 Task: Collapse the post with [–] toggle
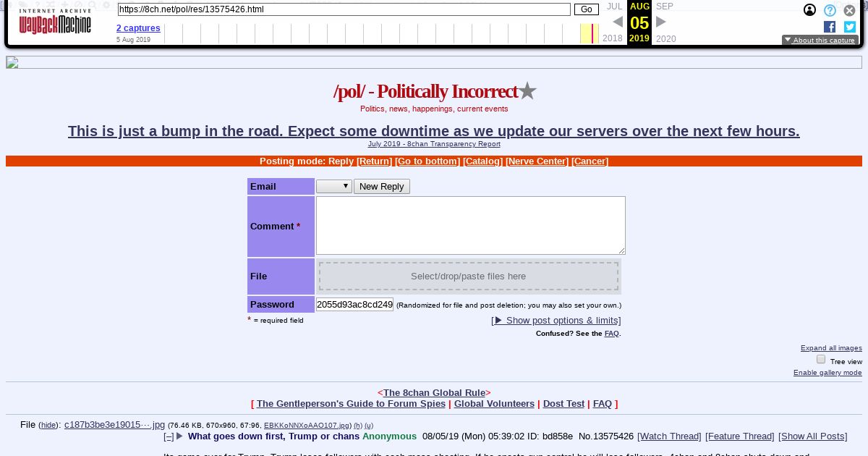pyautogui.click(x=169, y=436)
